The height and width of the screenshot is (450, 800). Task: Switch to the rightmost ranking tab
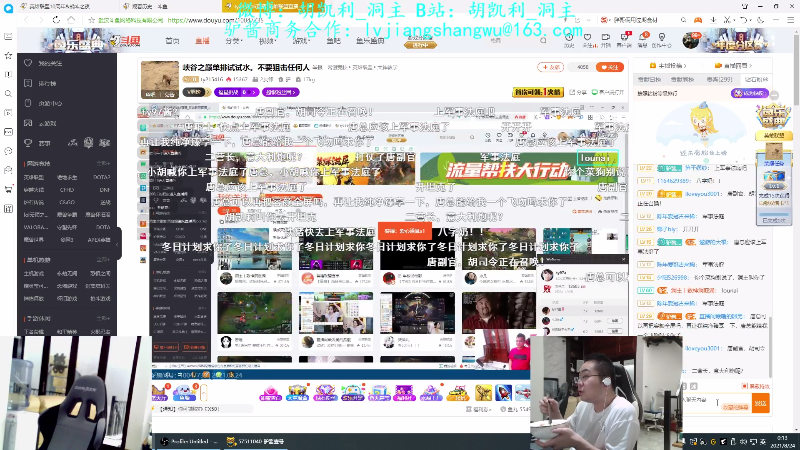756,80
